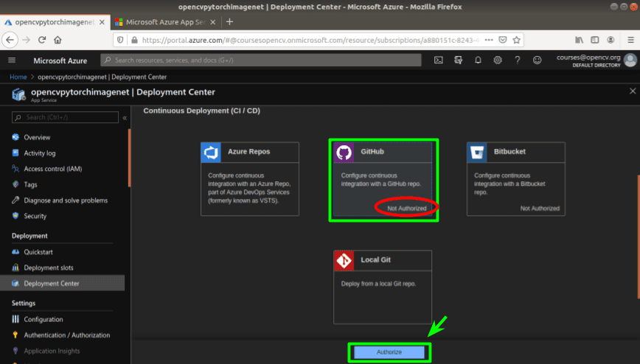The height and width of the screenshot is (364, 640).
Task: Go to Firefox home page
Action: click(x=58, y=40)
